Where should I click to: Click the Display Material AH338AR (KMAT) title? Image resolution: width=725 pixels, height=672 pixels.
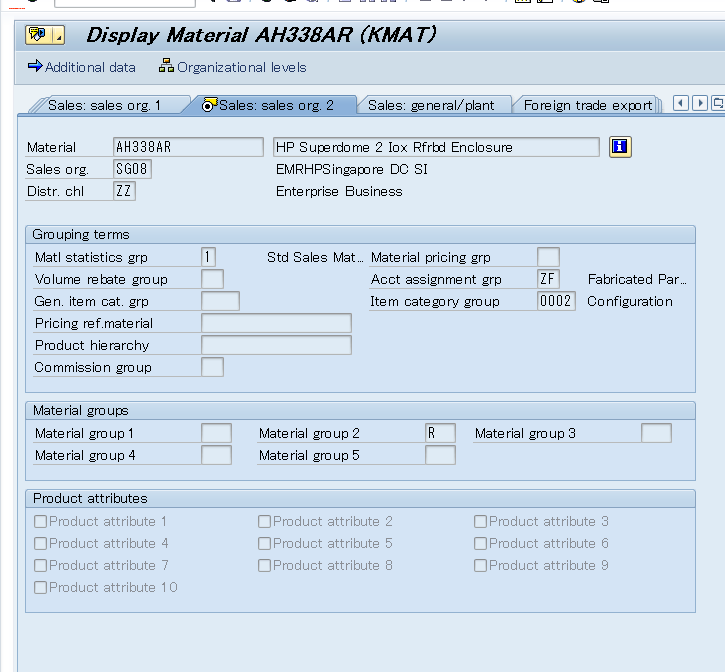coord(261,35)
